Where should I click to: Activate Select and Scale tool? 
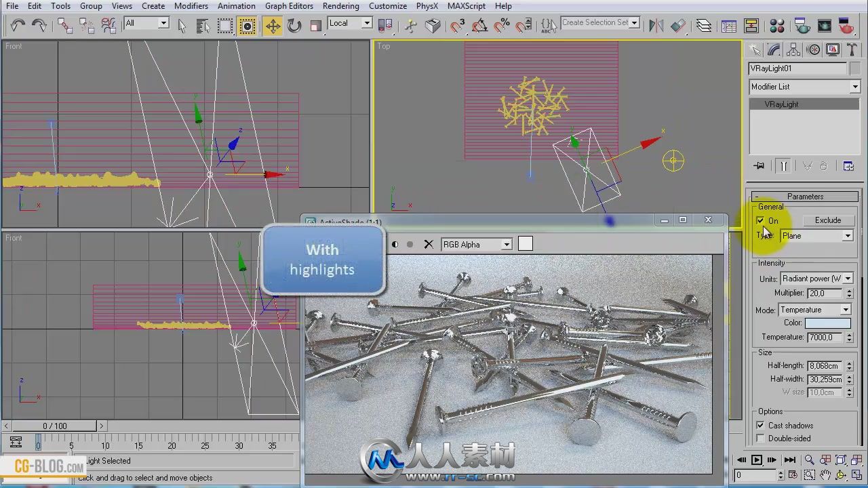click(316, 26)
